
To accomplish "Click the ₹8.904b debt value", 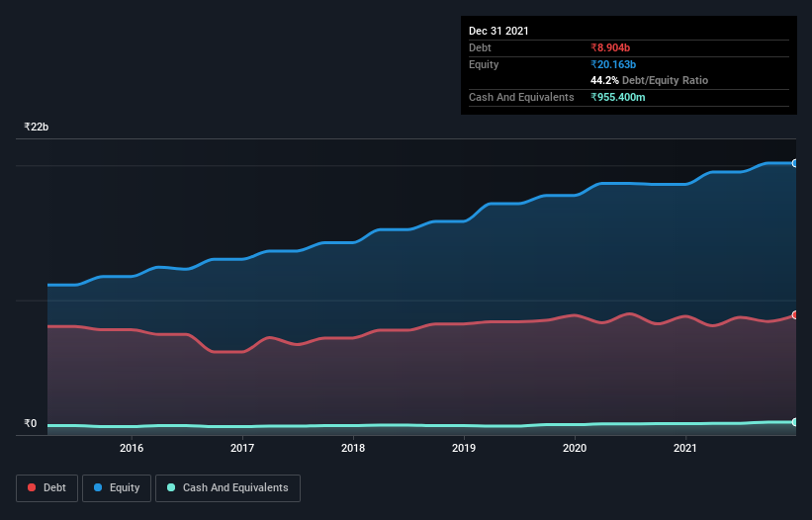I will pyautogui.click(x=610, y=47).
